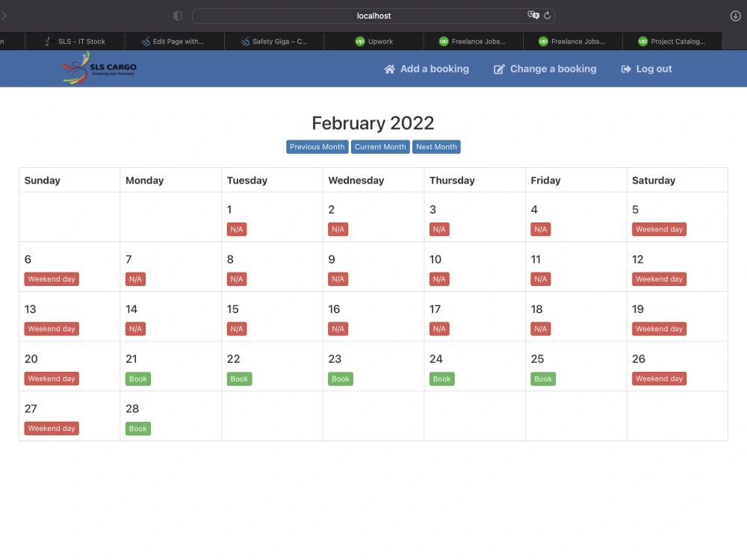Open the browser downloads icon

click(x=735, y=16)
